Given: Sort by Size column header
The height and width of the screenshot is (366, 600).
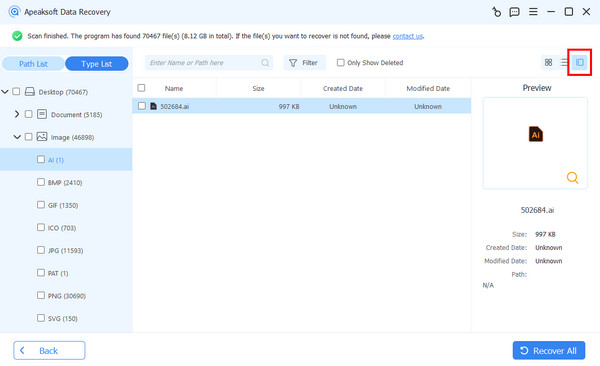Looking at the screenshot, I should [258, 88].
